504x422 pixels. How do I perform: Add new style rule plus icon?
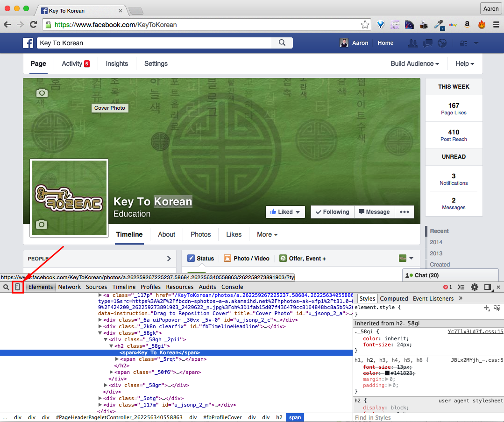pos(487,308)
